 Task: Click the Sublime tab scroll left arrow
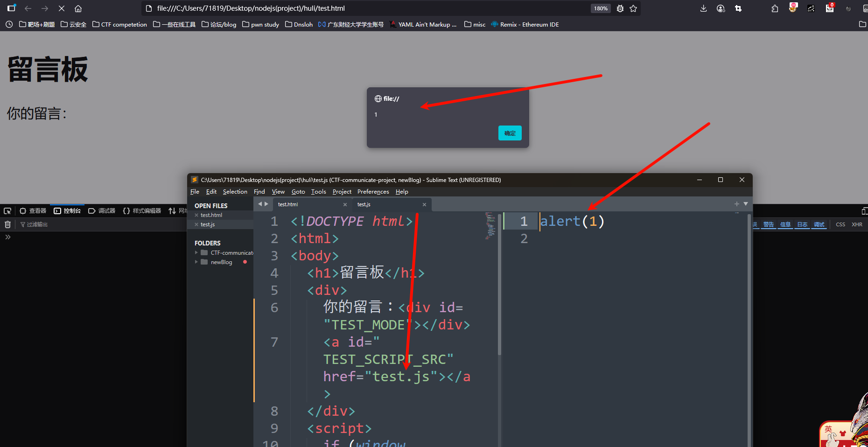(x=260, y=204)
